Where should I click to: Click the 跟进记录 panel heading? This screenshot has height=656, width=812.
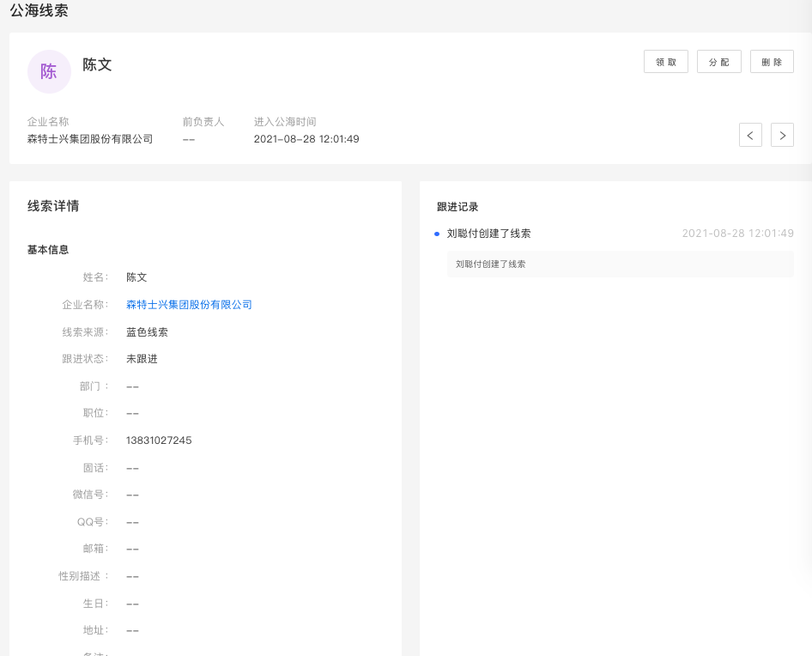coord(458,207)
